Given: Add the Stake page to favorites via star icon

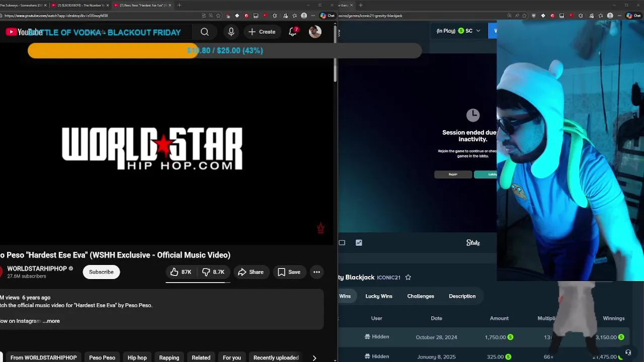Looking at the screenshot, I should 525,16.
